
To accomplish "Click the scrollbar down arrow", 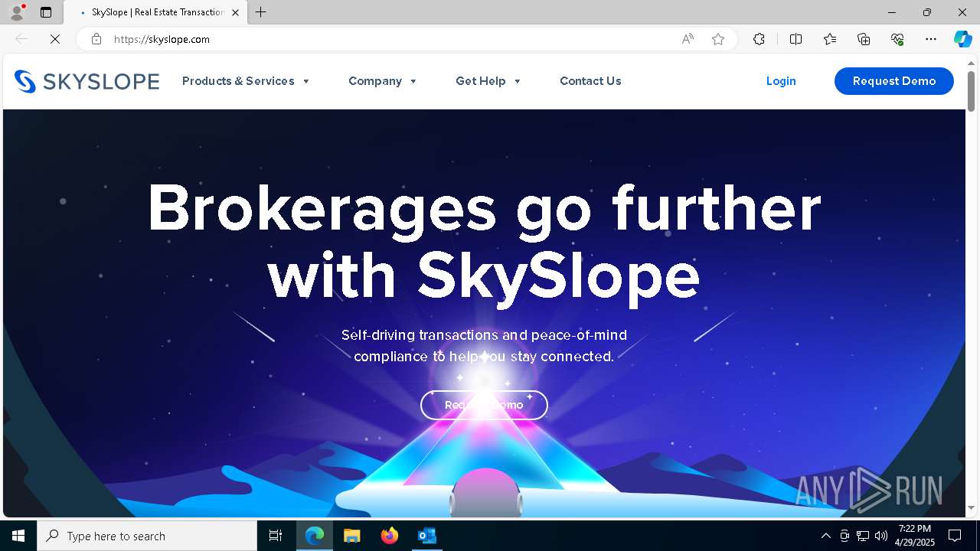I will pyautogui.click(x=971, y=508).
